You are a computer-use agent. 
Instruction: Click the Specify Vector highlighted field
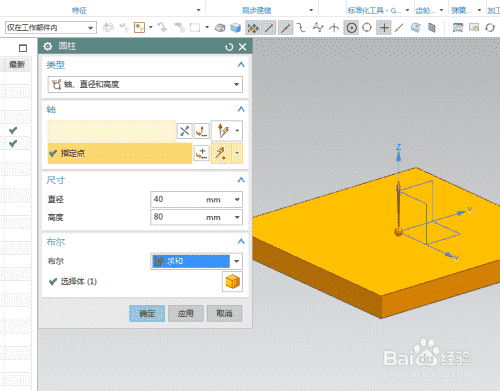pos(112,131)
